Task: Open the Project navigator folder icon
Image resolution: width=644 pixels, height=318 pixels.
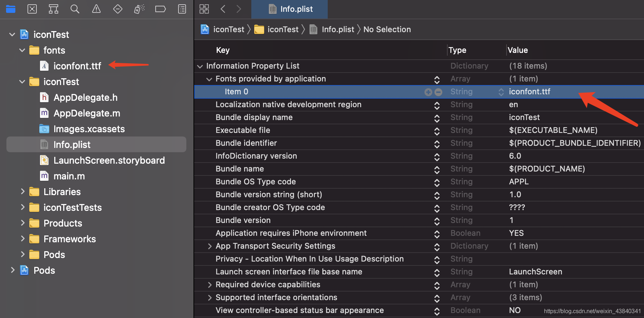Action: pyautogui.click(x=11, y=9)
